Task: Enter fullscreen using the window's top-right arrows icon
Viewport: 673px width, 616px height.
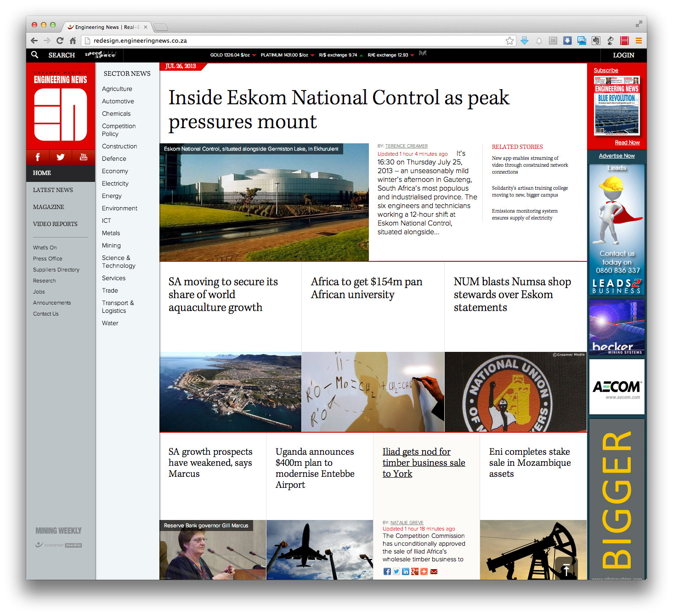Action: tap(639, 24)
